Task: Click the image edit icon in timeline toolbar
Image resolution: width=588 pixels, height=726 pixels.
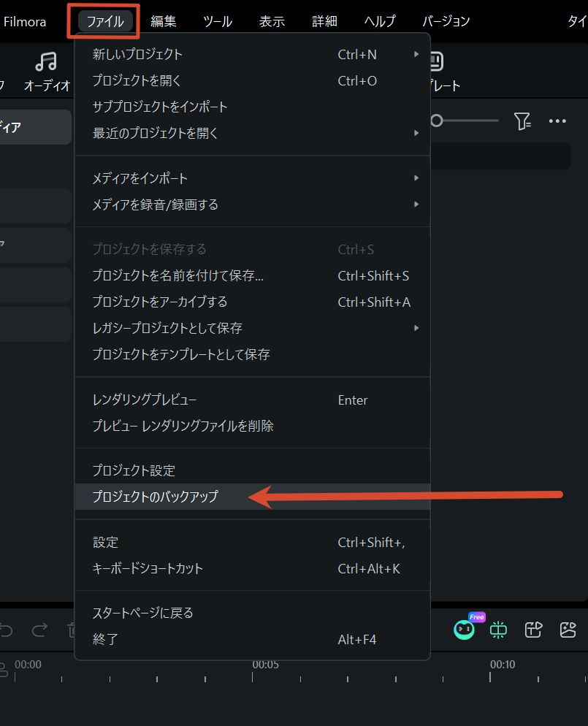Action: tap(568, 630)
